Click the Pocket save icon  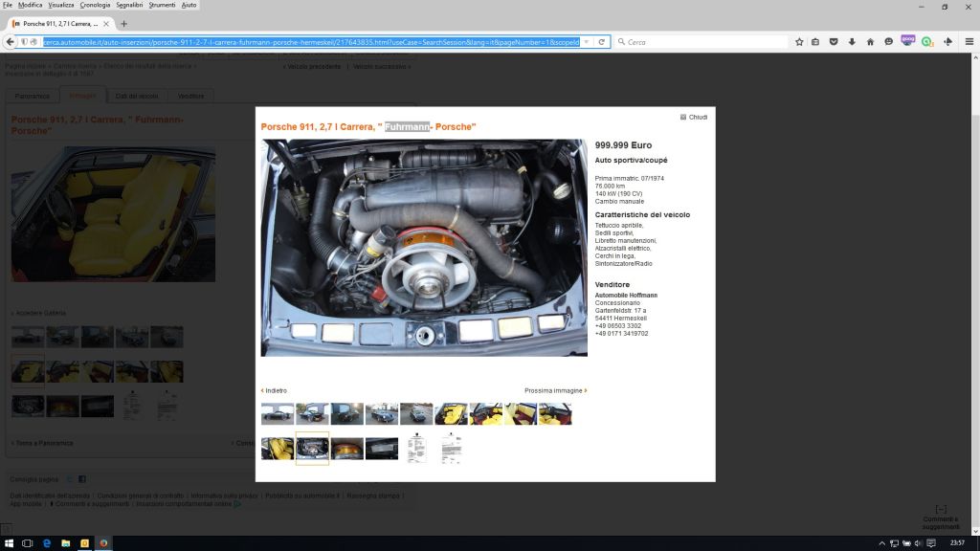(x=834, y=42)
